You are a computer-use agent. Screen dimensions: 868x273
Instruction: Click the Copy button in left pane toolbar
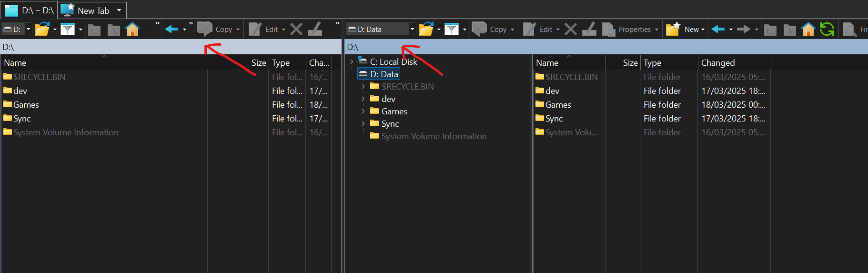click(x=218, y=30)
